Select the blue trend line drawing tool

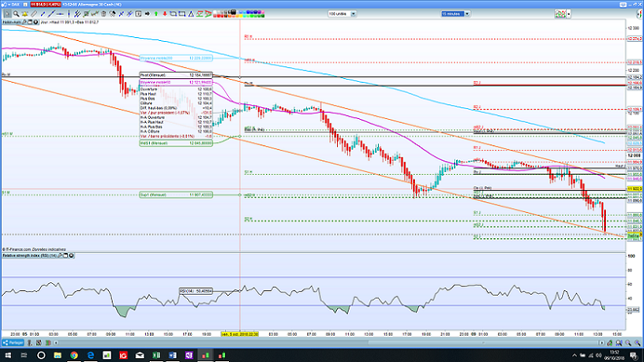pyautogui.click(x=42, y=14)
